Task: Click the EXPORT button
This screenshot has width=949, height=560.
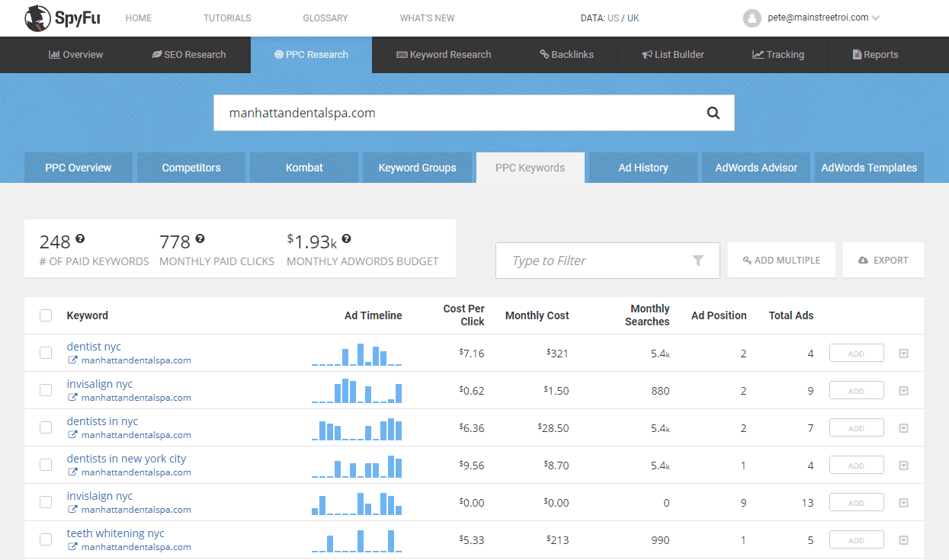Action: (883, 261)
